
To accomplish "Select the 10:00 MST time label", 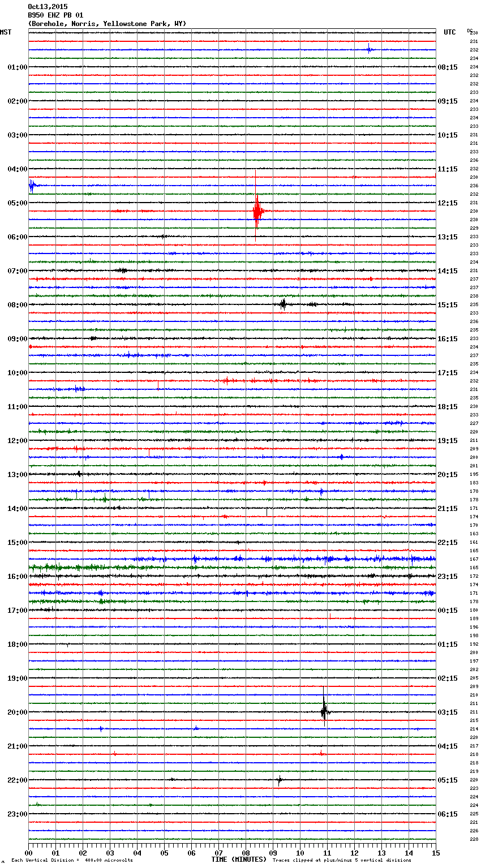I will click(x=17, y=373).
